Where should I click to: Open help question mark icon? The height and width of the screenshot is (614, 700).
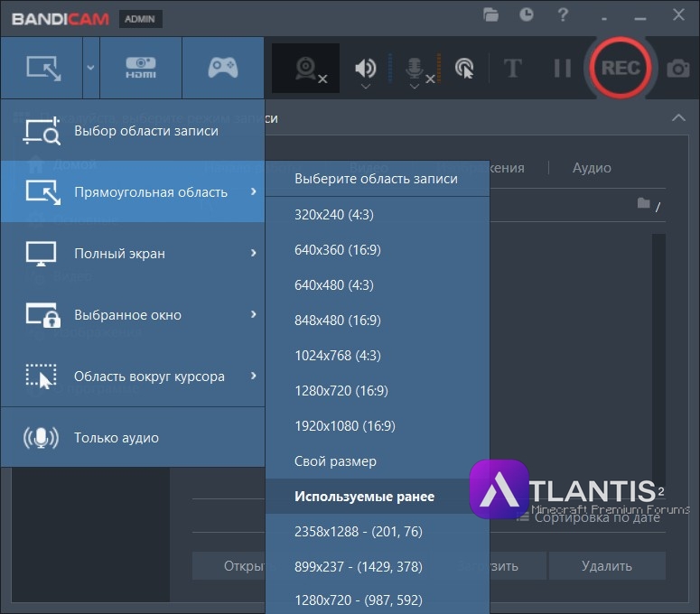(x=563, y=14)
